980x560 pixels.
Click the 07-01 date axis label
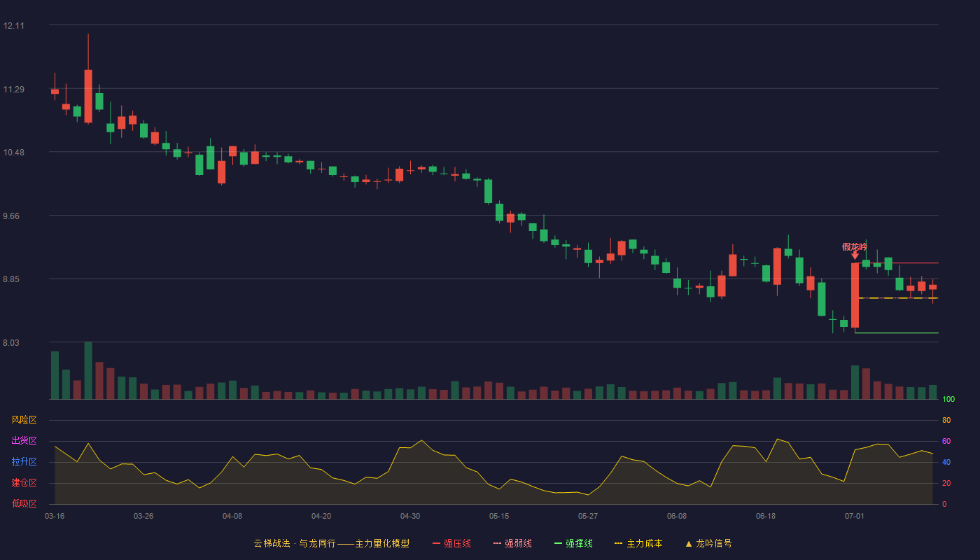855,516
